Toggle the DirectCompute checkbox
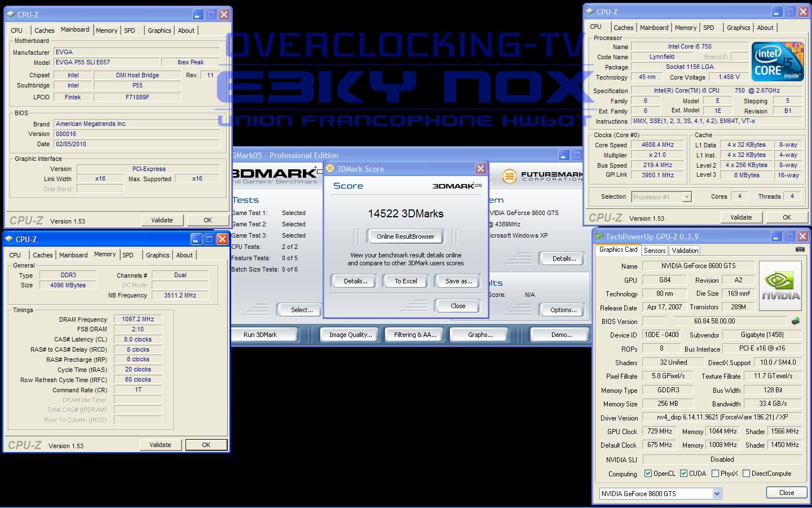Image resolution: width=812 pixels, height=508 pixels. pyautogui.click(x=746, y=474)
